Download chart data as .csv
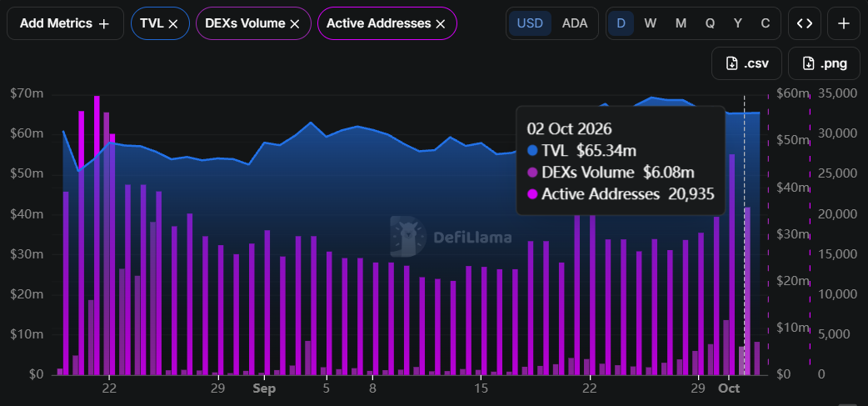Image resolution: width=868 pixels, height=406 pixels. tap(746, 63)
